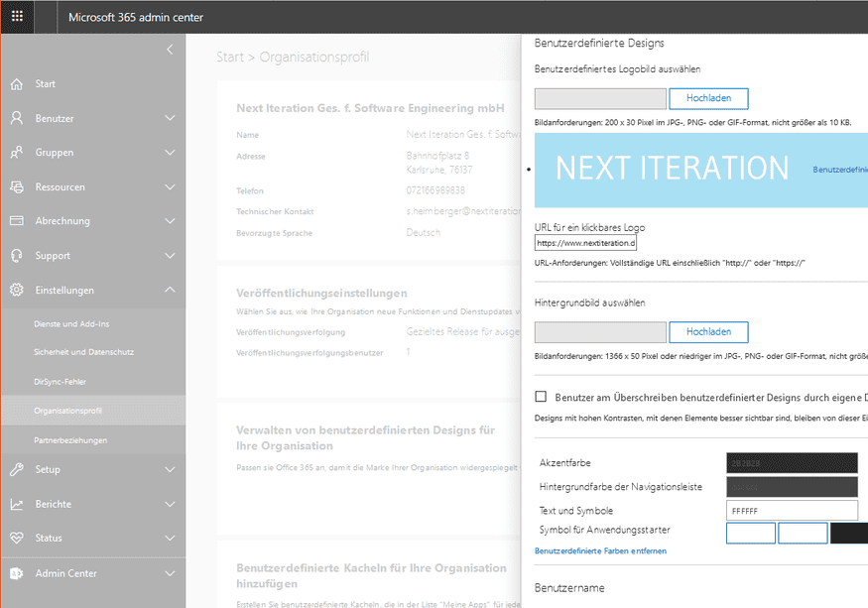Click the Text und Symbole color field
The height and width of the screenshot is (608, 868).
click(792, 511)
